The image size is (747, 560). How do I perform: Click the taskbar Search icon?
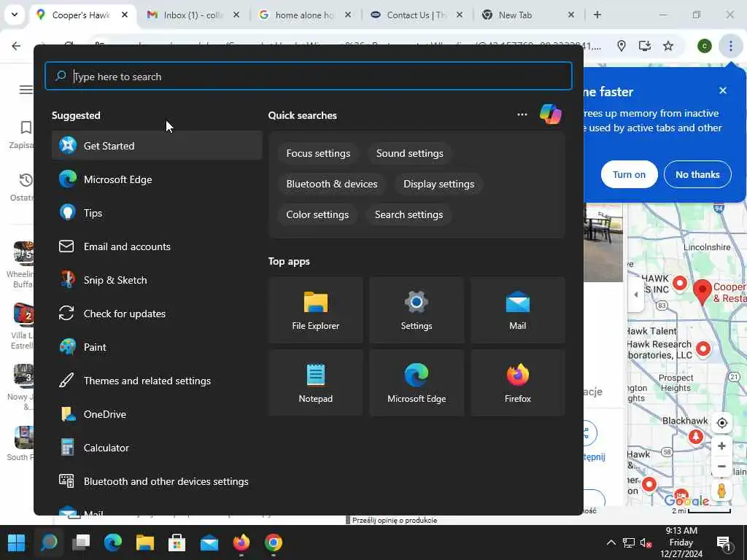pyautogui.click(x=49, y=542)
